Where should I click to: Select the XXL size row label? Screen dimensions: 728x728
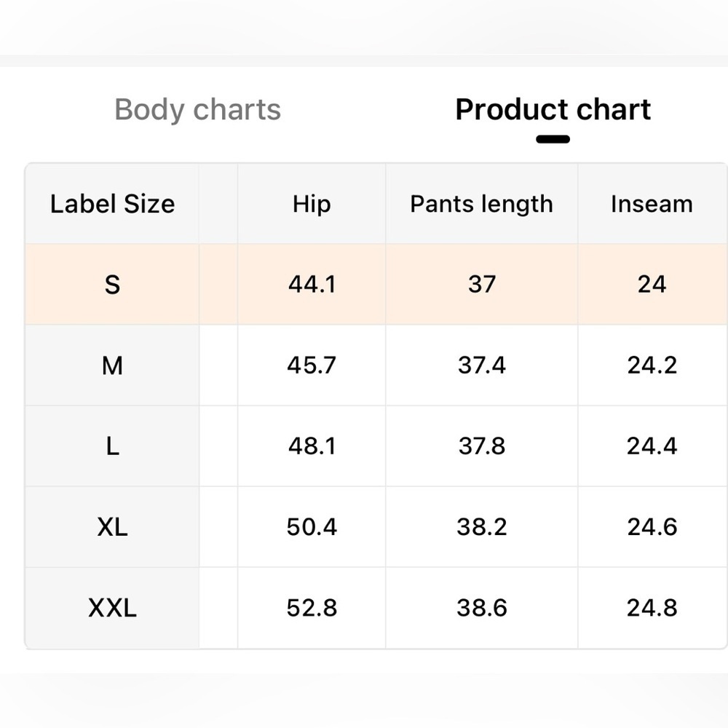[x=112, y=608]
